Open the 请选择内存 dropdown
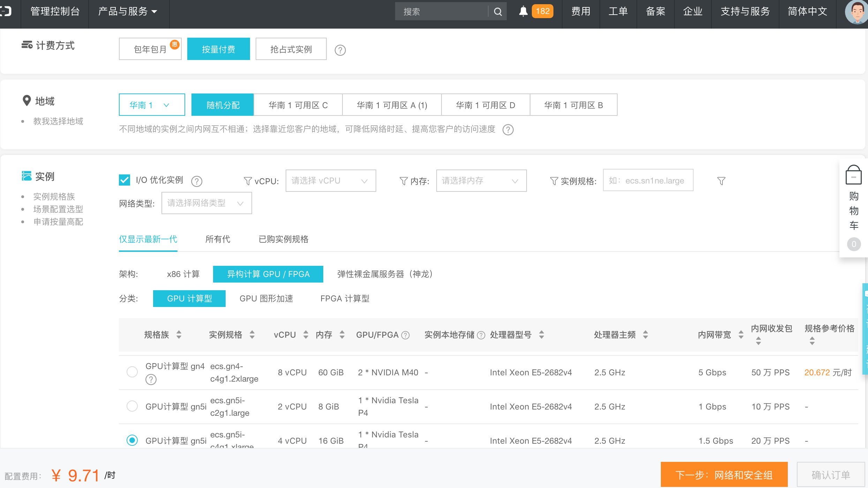 [x=481, y=181]
